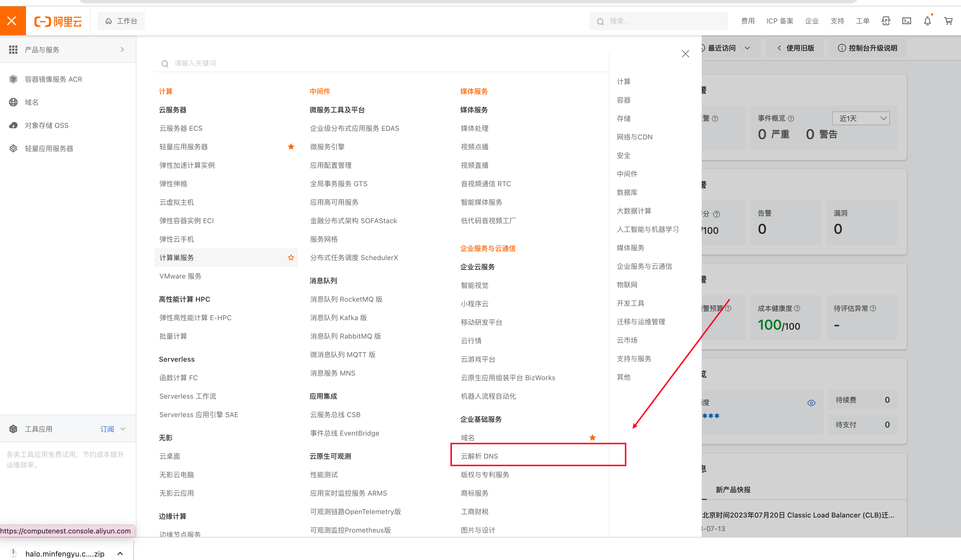Image resolution: width=961 pixels, height=560 pixels.
Task: Close the products panel with X
Action: point(685,54)
